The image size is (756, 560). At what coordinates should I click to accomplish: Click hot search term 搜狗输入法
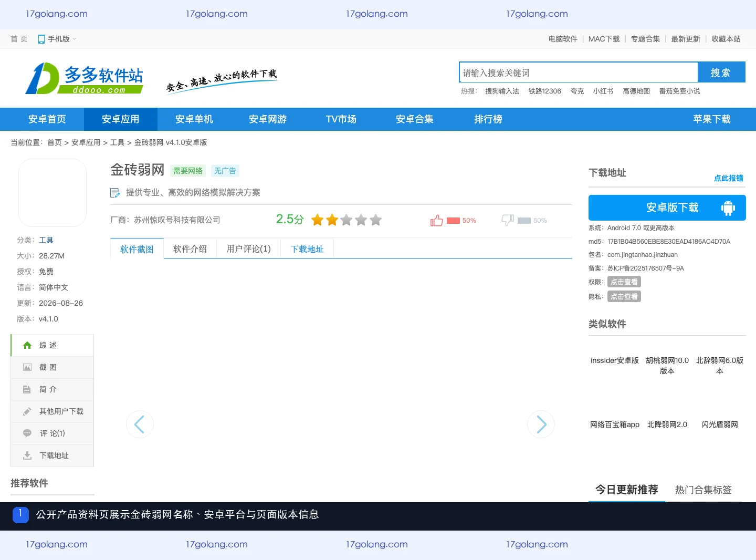point(502,91)
